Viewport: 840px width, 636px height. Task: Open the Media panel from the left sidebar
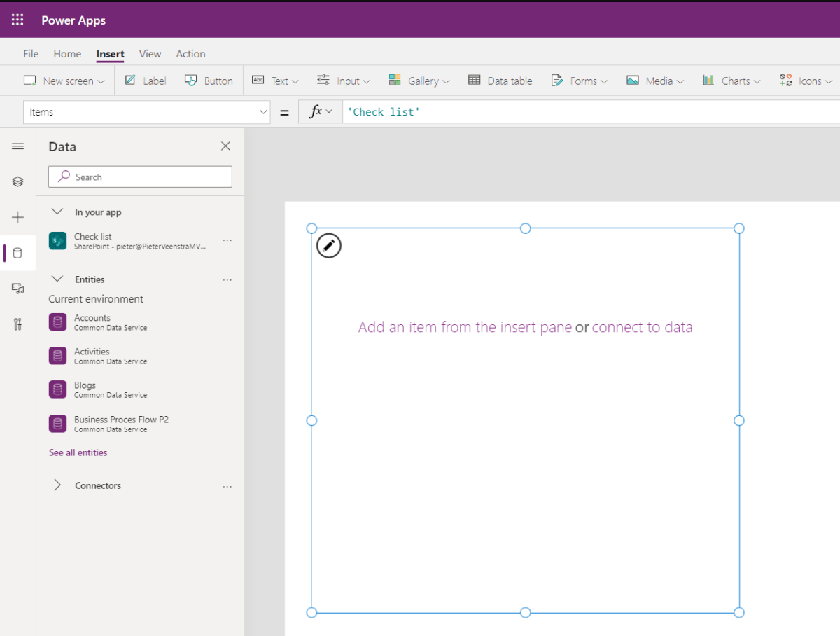pyautogui.click(x=18, y=288)
